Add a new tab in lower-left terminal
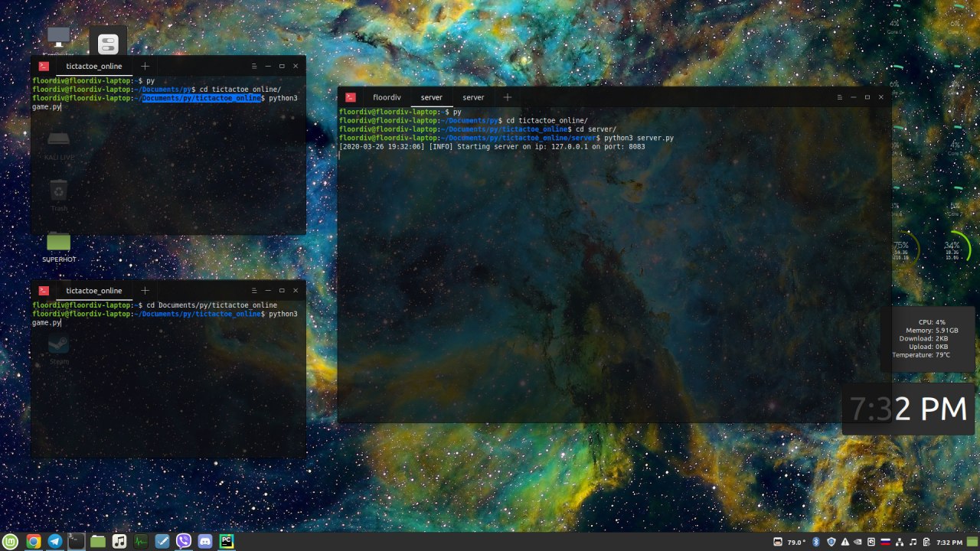Screen dimensions: 980x551 point(145,290)
